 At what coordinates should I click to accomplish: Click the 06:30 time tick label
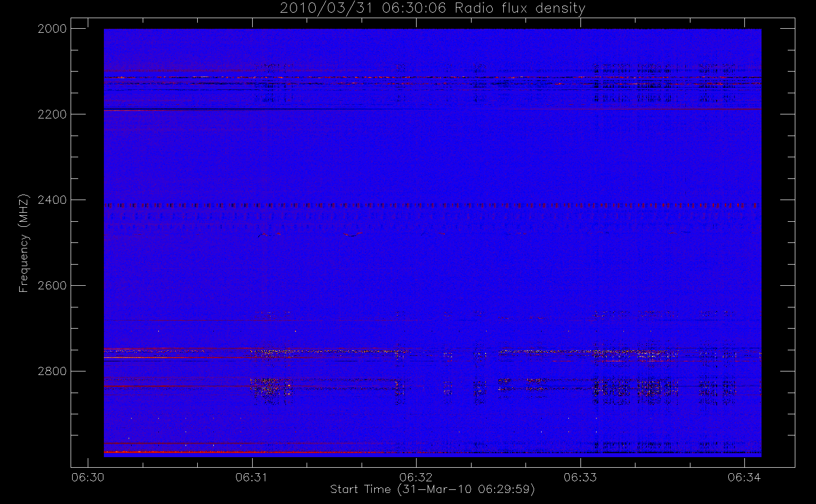(x=88, y=477)
